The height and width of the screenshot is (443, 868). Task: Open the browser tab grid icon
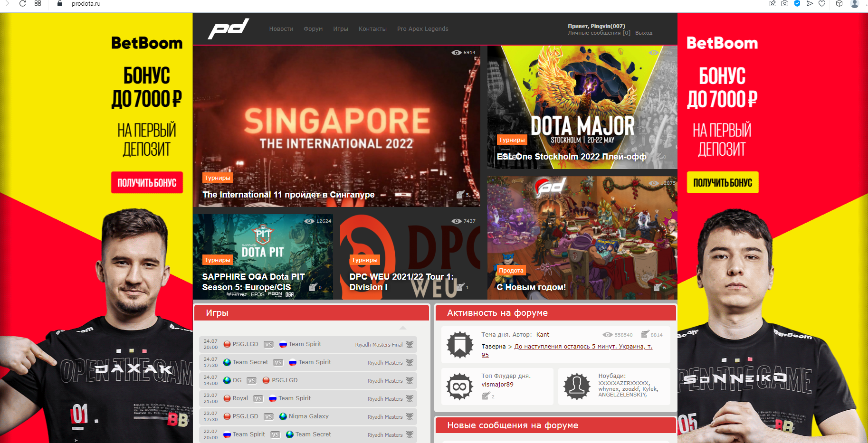[x=38, y=3]
